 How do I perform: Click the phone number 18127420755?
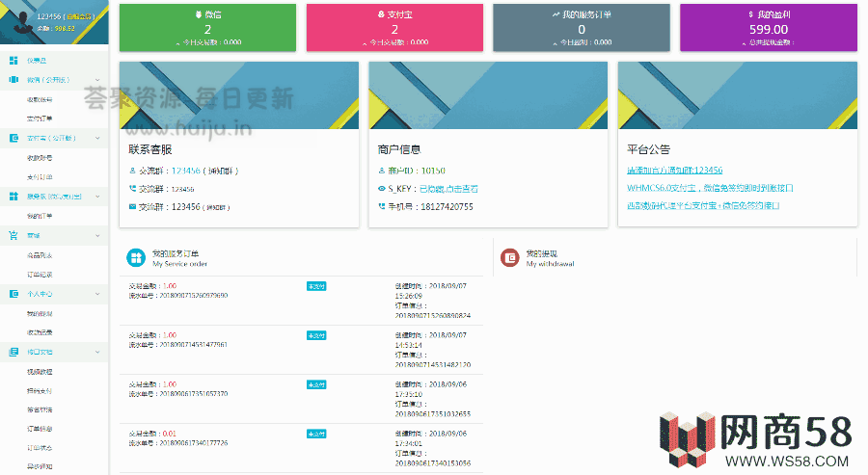click(447, 207)
